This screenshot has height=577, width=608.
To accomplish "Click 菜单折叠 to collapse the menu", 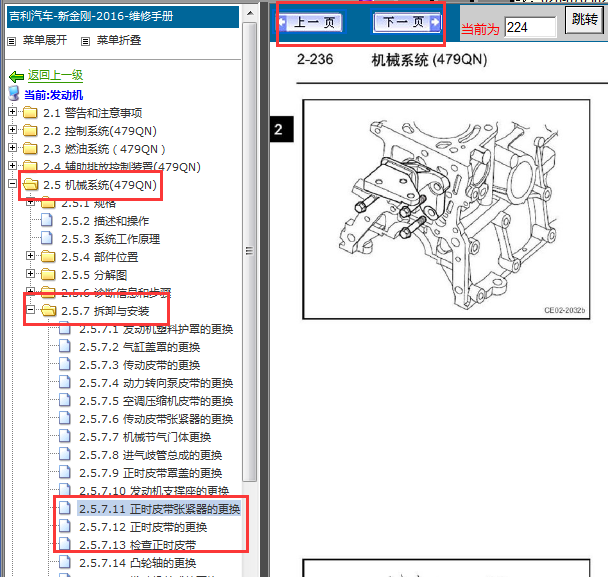I will pos(119,40).
